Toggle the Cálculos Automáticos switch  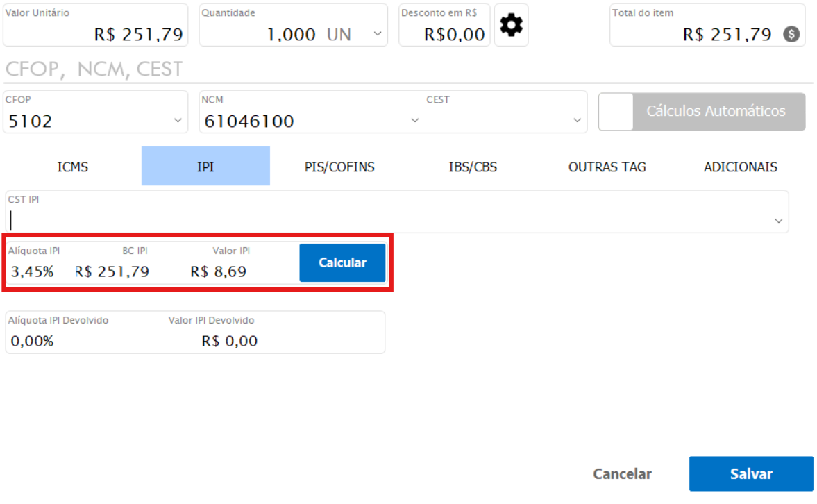tap(616, 112)
